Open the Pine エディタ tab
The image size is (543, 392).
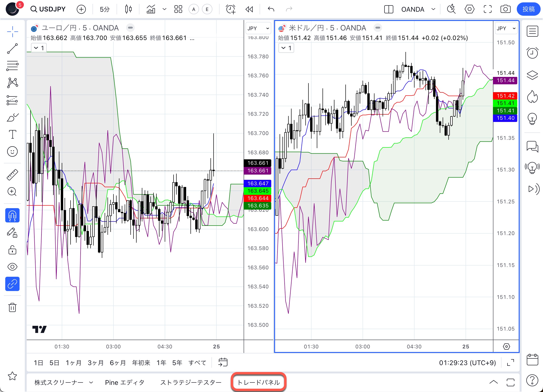click(x=125, y=382)
